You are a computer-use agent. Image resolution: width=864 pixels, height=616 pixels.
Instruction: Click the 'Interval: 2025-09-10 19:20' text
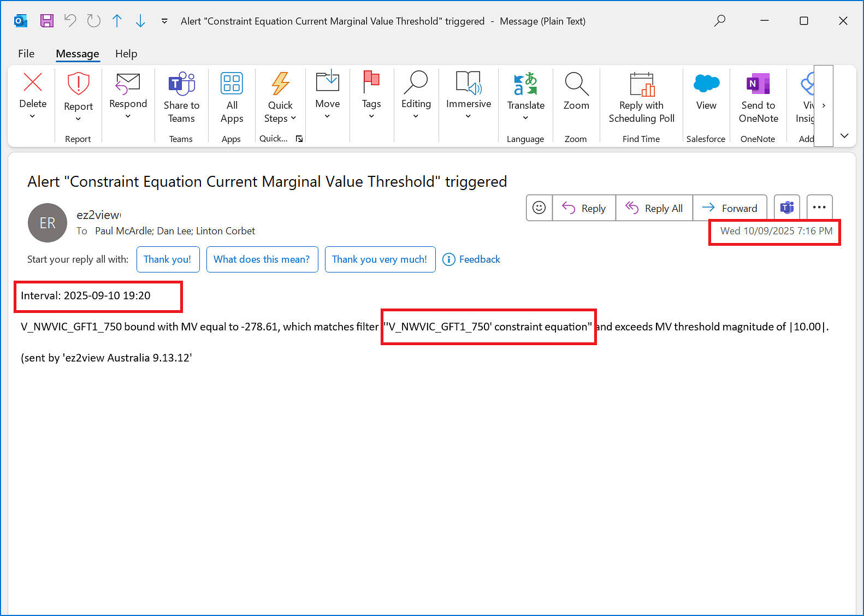[86, 295]
